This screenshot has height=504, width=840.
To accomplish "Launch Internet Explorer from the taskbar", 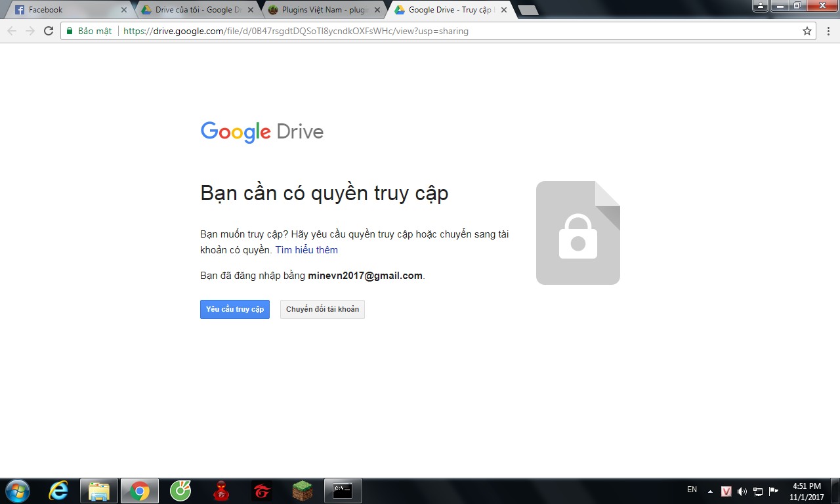I will (58, 491).
